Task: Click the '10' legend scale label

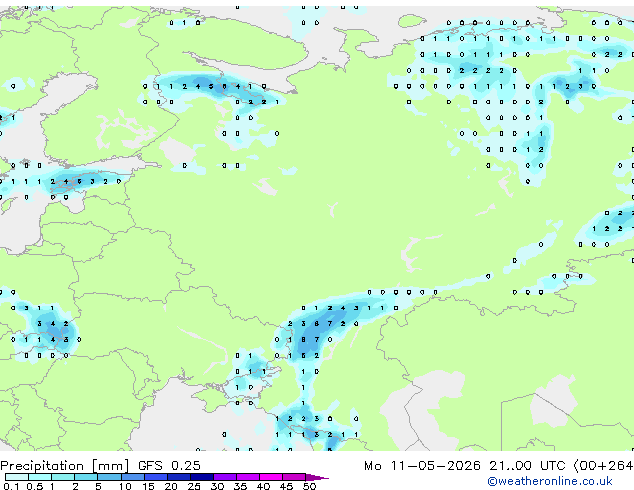Action: click(x=125, y=486)
